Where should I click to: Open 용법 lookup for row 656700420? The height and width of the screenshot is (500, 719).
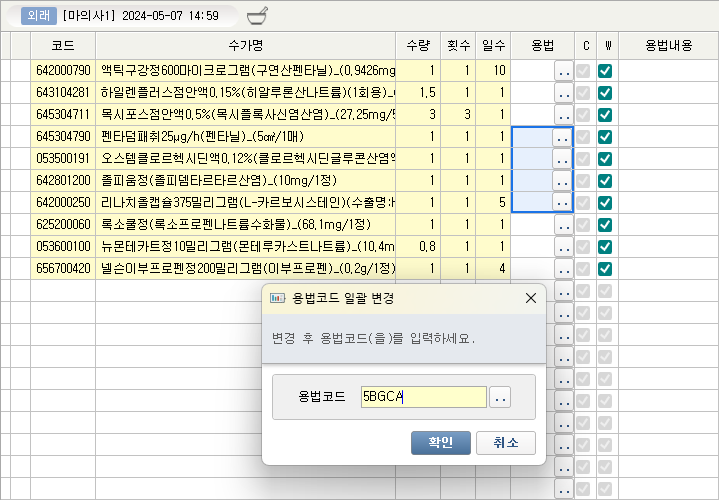coord(563,269)
